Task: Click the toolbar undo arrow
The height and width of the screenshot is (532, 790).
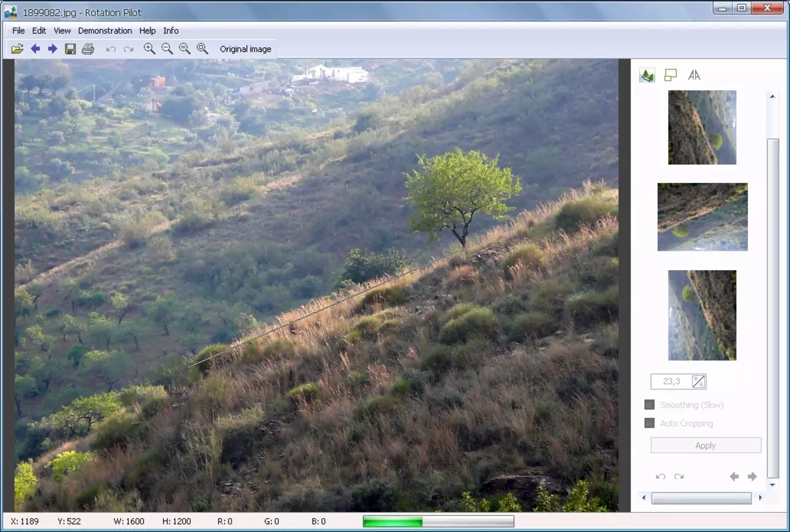Action: pos(111,49)
